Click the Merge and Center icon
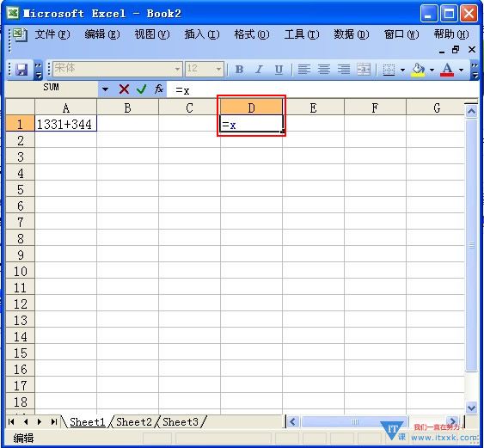 point(364,70)
